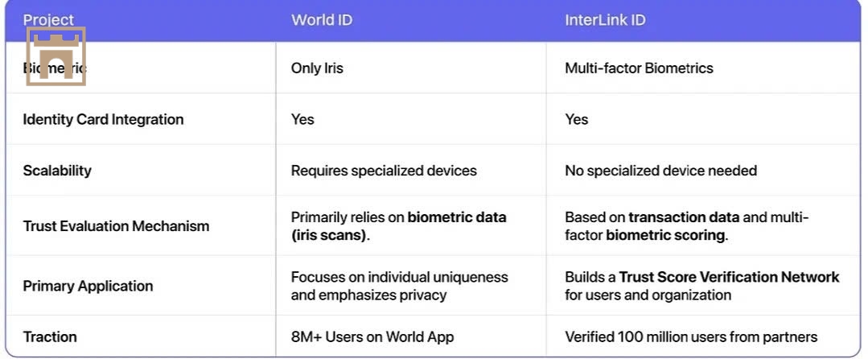Click Yes under World ID column
Viewport: 868px width, 359px height.
302,119
